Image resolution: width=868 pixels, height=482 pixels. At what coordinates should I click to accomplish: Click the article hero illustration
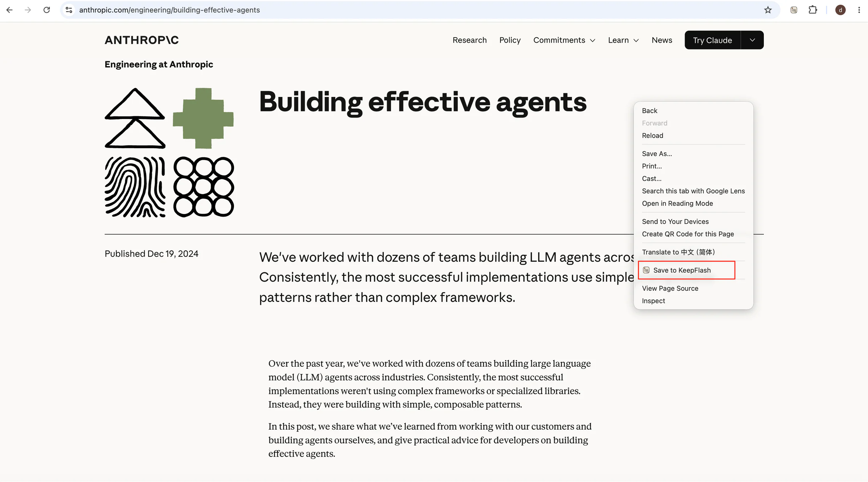point(169,153)
